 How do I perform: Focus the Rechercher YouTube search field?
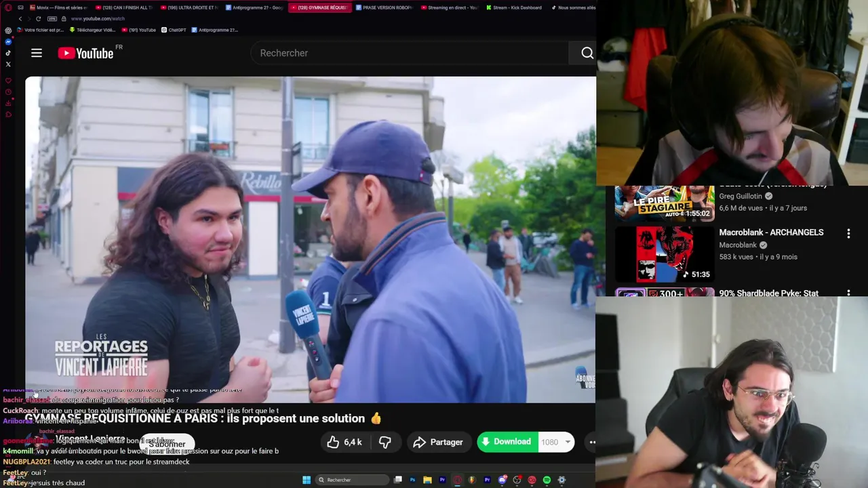click(x=410, y=53)
